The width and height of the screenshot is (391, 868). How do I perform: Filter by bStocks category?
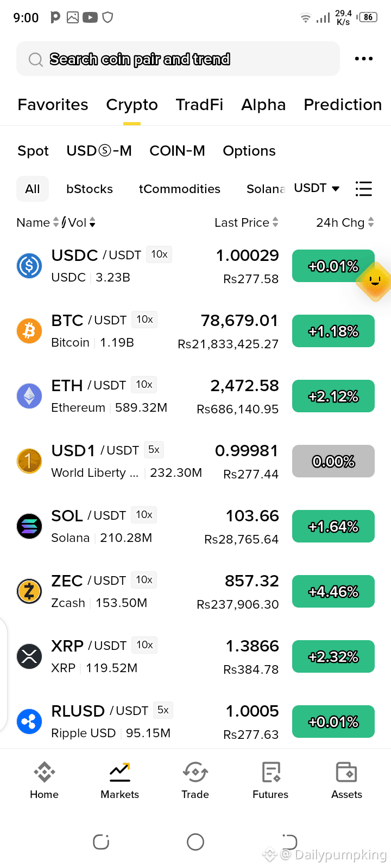tap(90, 189)
